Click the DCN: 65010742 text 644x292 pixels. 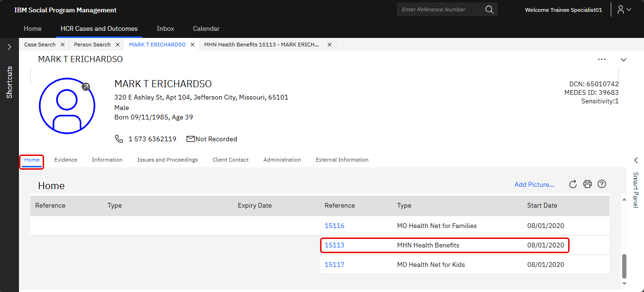594,84
